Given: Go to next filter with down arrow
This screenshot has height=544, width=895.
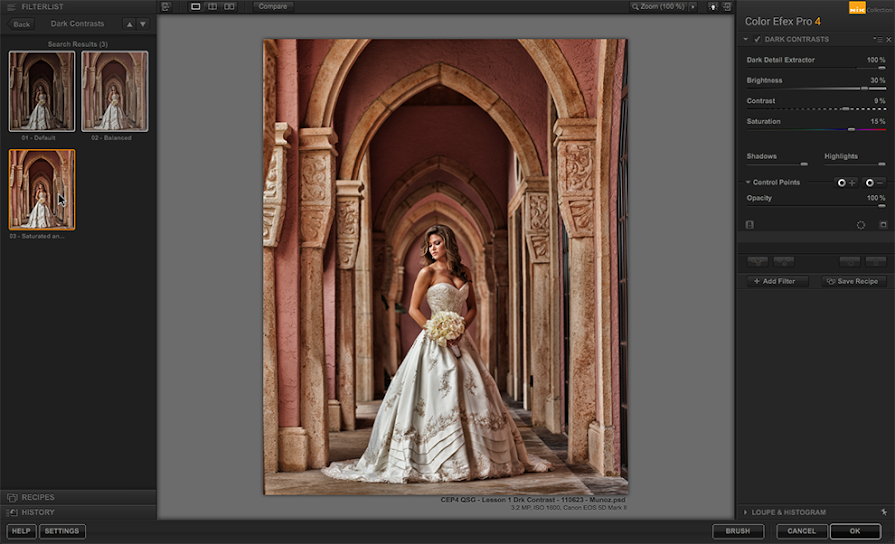Looking at the screenshot, I should tap(143, 24).
